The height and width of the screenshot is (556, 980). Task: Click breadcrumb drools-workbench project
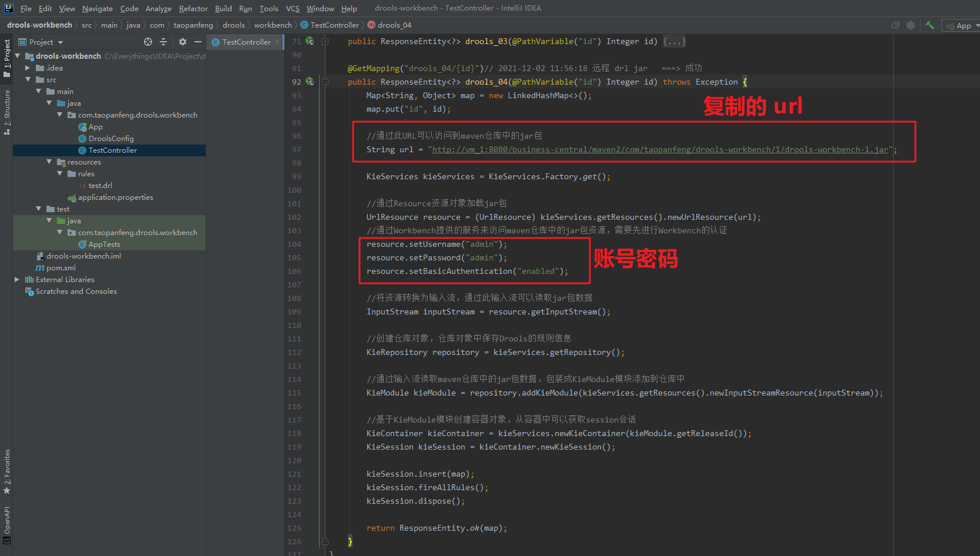(x=39, y=25)
